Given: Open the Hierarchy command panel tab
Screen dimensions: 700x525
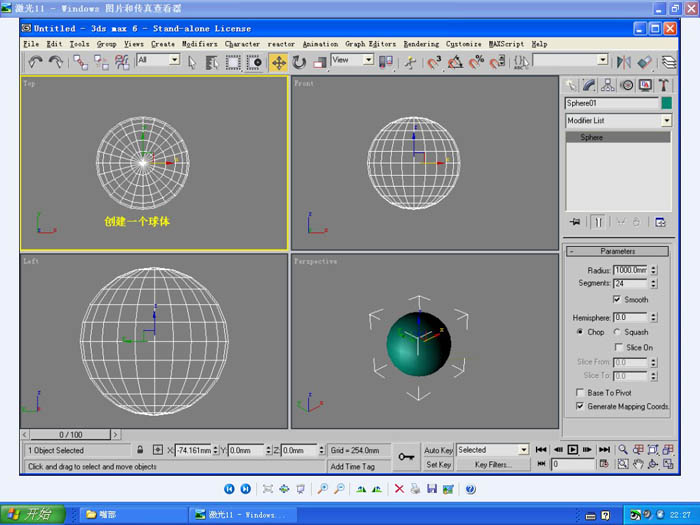Looking at the screenshot, I should (x=608, y=85).
